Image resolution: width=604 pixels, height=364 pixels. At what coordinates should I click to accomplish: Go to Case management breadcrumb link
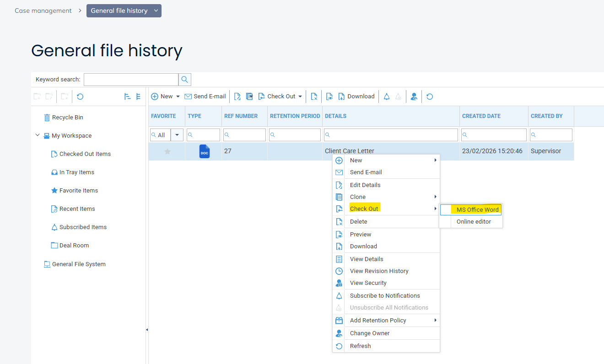pyautogui.click(x=43, y=11)
